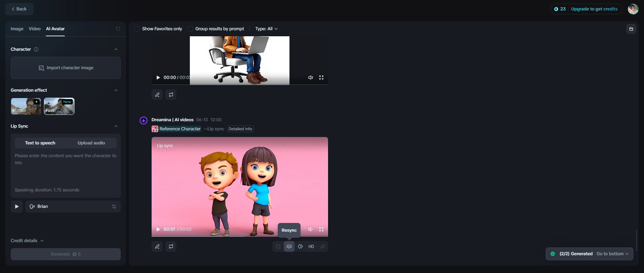Viewport: 644px width, 273px height.
Task: Reset the AI Avatar panel settings
Action: click(118, 29)
